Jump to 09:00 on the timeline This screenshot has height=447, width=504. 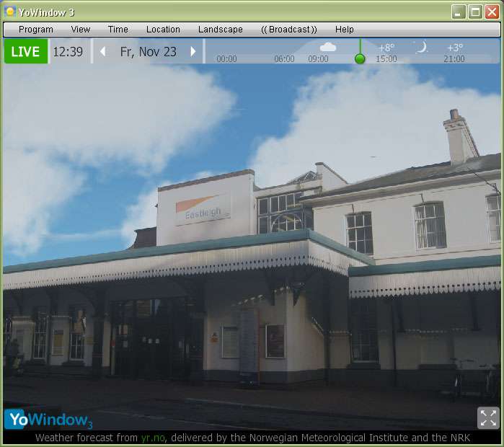coord(318,59)
